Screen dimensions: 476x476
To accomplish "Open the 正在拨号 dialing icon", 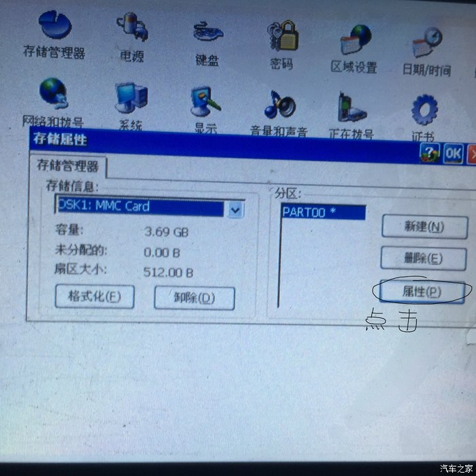I will (352, 116).
